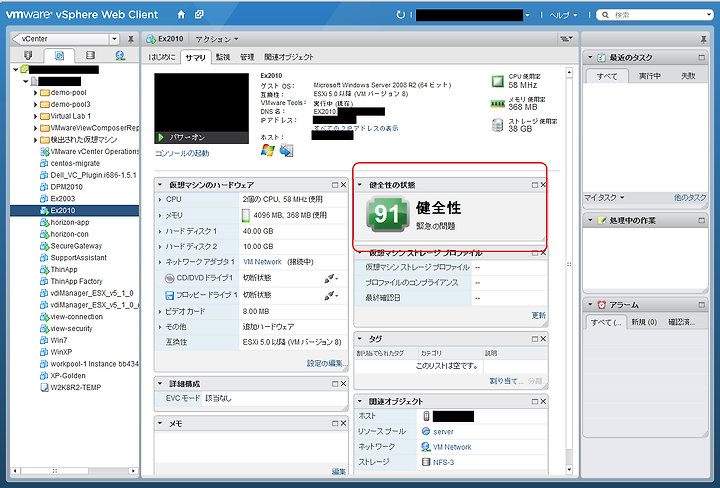The width and height of the screenshot is (720, 488).
Task: Expand the Virtual Lab 1 folder
Action: tap(35, 116)
